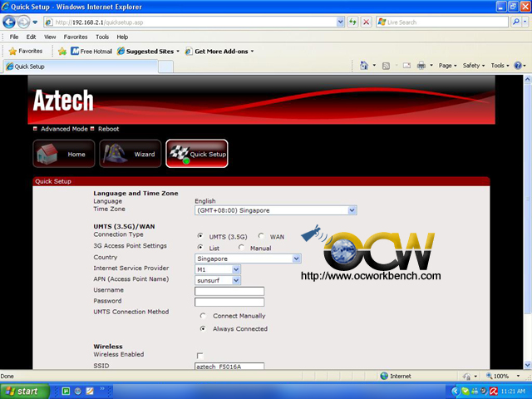The image size is (532, 399).
Task: Expand the Country dropdown
Action: click(296, 259)
